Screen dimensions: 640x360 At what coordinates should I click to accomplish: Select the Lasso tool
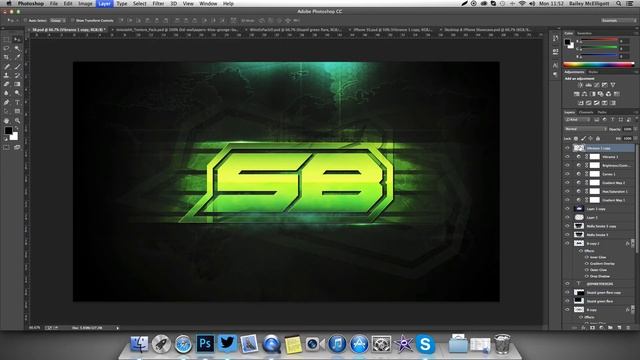(7, 49)
